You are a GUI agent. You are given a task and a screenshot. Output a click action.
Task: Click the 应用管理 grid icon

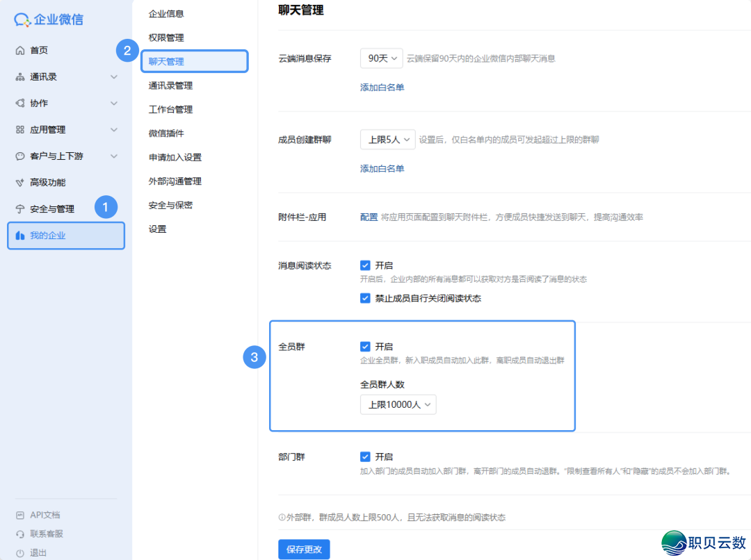(19, 129)
